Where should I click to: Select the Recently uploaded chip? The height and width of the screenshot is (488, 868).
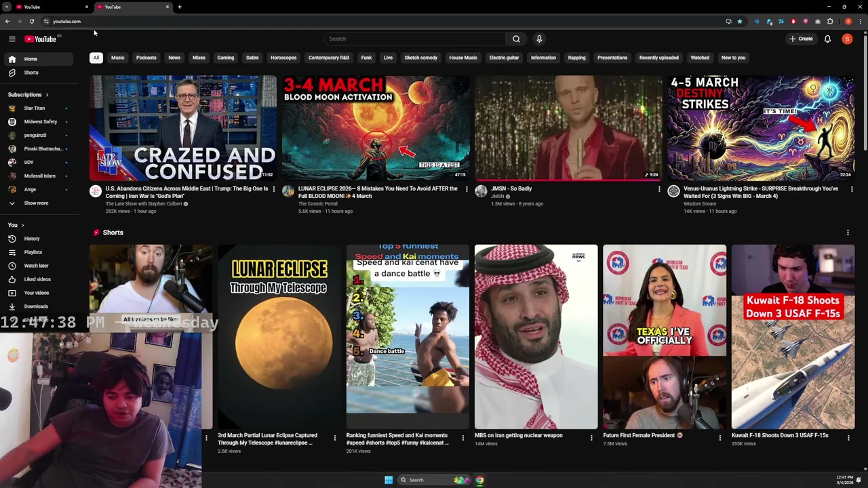pyautogui.click(x=658, y=58)
